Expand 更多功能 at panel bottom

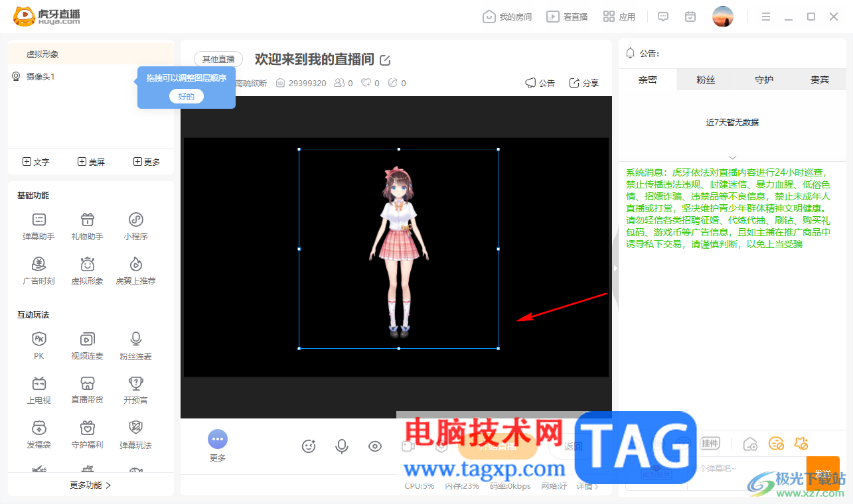pyautogui.click(x=91, y=485)
